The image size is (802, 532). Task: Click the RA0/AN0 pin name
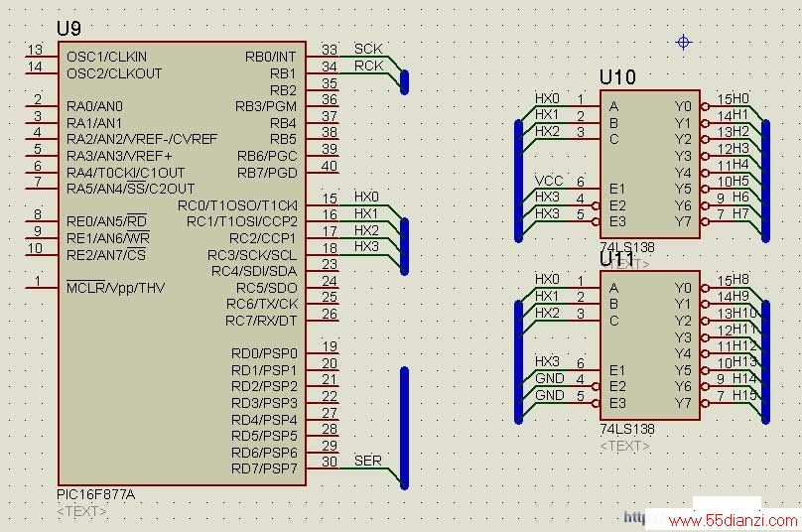(94, 106)
